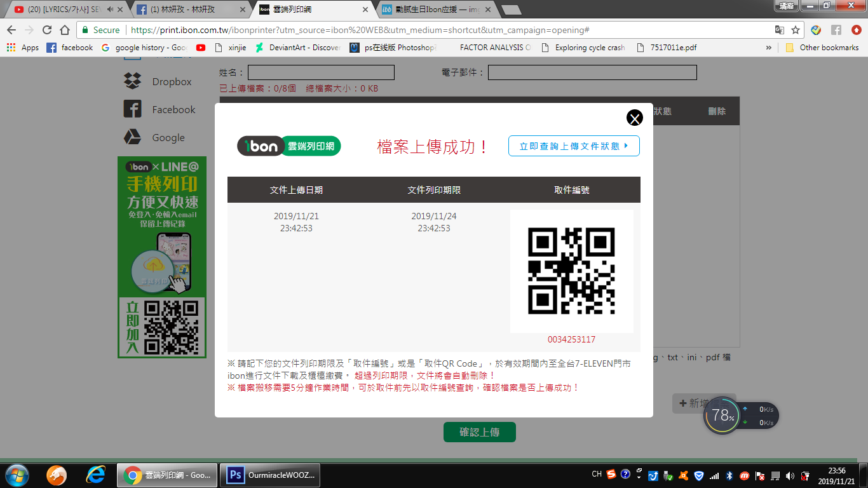Image resolution: width=868 pixels, height=488 pixels.
Task: Click print deadline 2019/11/24 cell
Action: (x=434, y=222)
